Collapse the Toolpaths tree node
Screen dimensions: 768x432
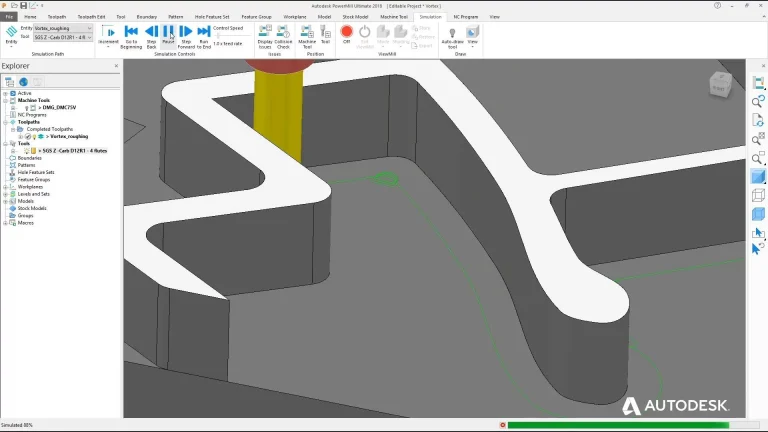5,122
